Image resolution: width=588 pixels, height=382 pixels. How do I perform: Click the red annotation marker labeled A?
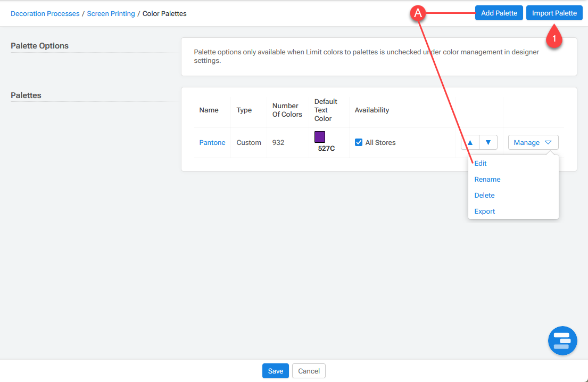click(418, 14)
